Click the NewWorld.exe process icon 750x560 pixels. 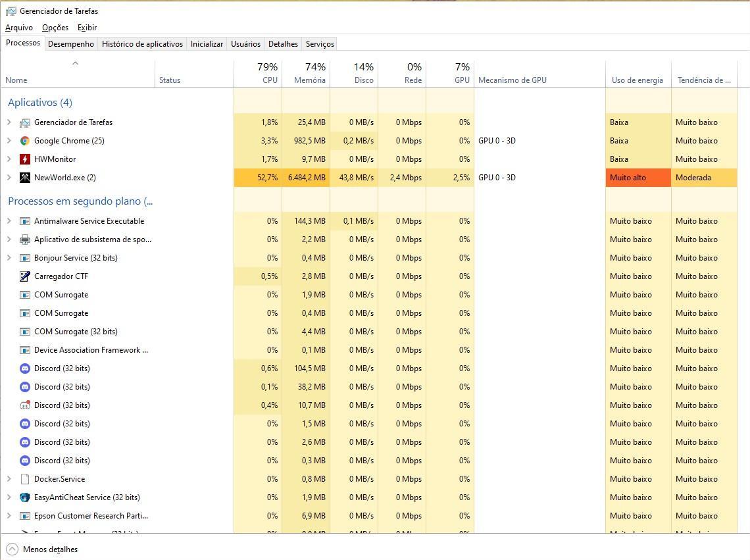point(25,178)
